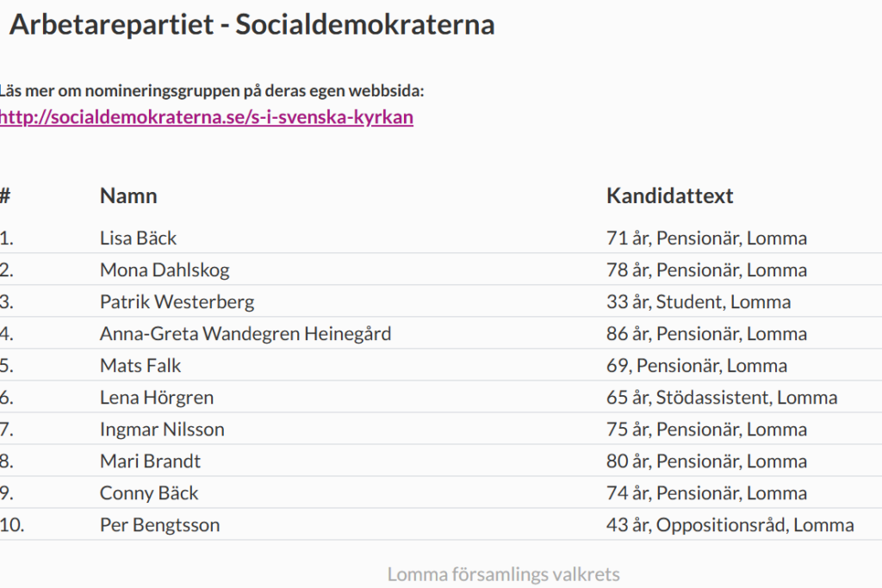The height and width of the screenshot is (588, 882).
Task: Click Anna-Greta Wandegren Heinegård's name
Action: point(245,334)
